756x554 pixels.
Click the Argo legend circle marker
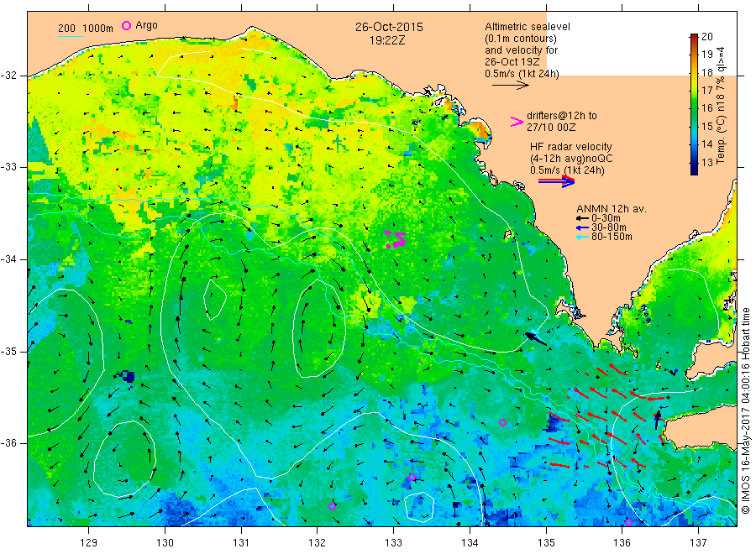tap(126, 25)
